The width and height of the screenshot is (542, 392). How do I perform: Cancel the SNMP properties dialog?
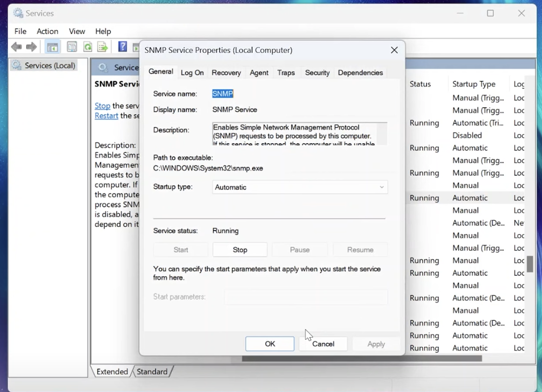tap(323, 344)
